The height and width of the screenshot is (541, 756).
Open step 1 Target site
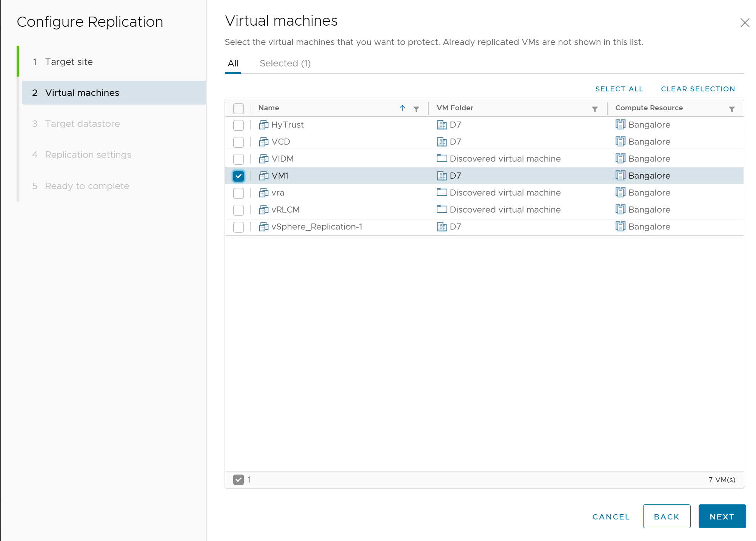pos(68,62)
